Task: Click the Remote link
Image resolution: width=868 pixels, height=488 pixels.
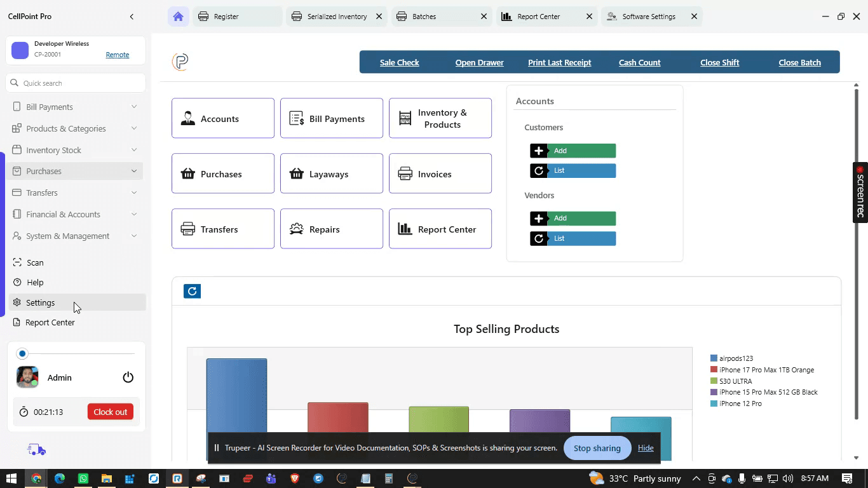Action: tap(118, 55)
